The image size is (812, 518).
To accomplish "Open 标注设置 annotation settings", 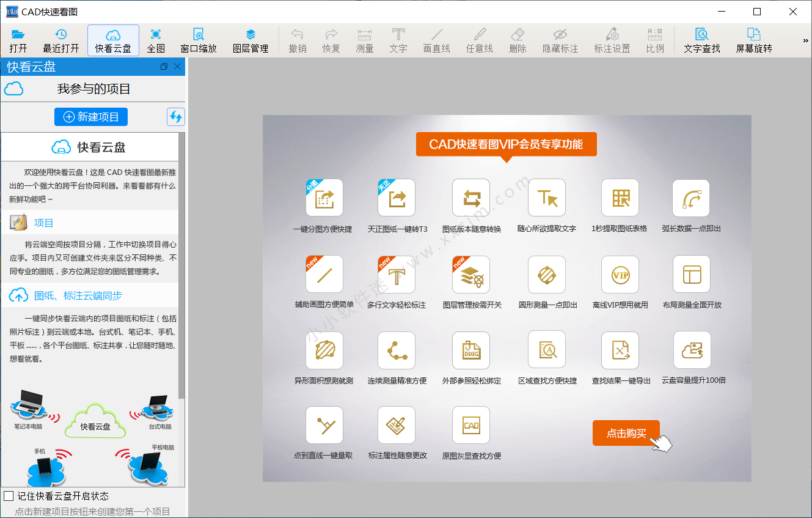I will click(612, 40).
